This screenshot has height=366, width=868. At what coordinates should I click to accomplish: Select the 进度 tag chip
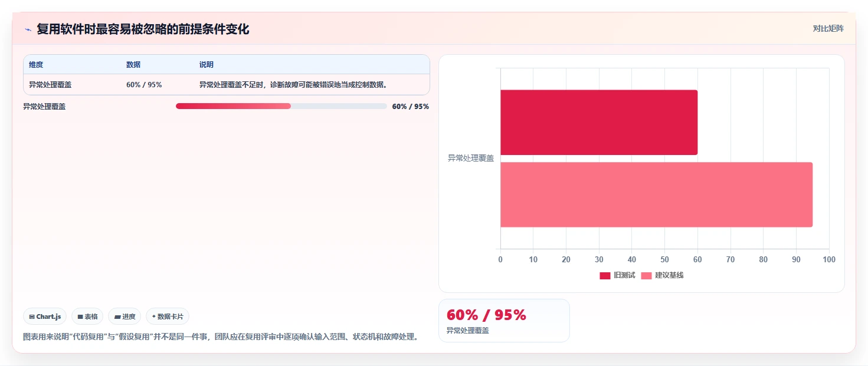tap(125, 316)
